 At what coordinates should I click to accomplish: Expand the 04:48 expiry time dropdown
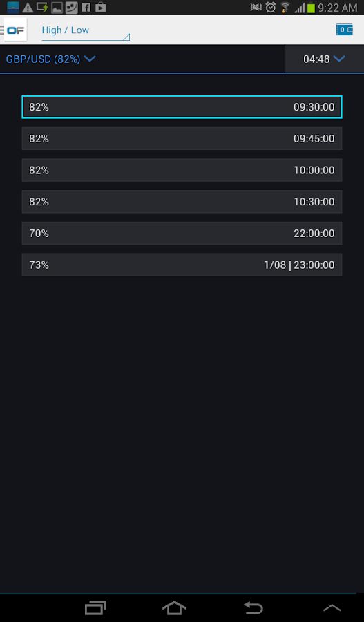(324, 59)
